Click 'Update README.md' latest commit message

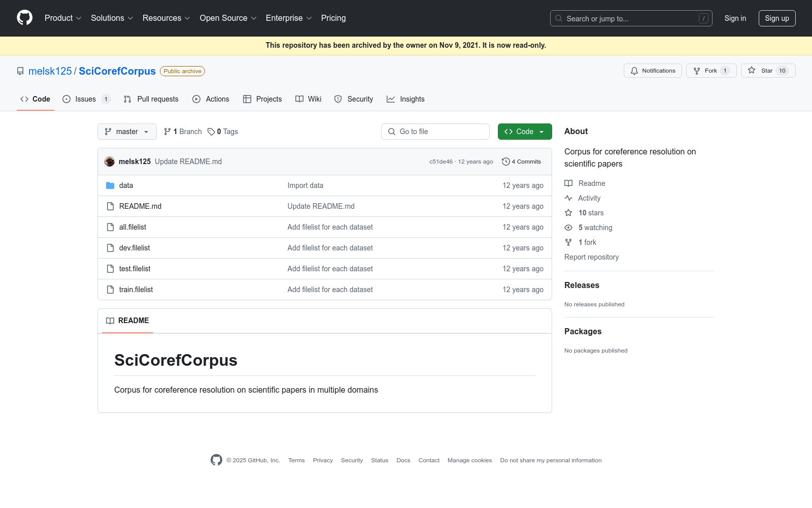[x=188, y=162]
